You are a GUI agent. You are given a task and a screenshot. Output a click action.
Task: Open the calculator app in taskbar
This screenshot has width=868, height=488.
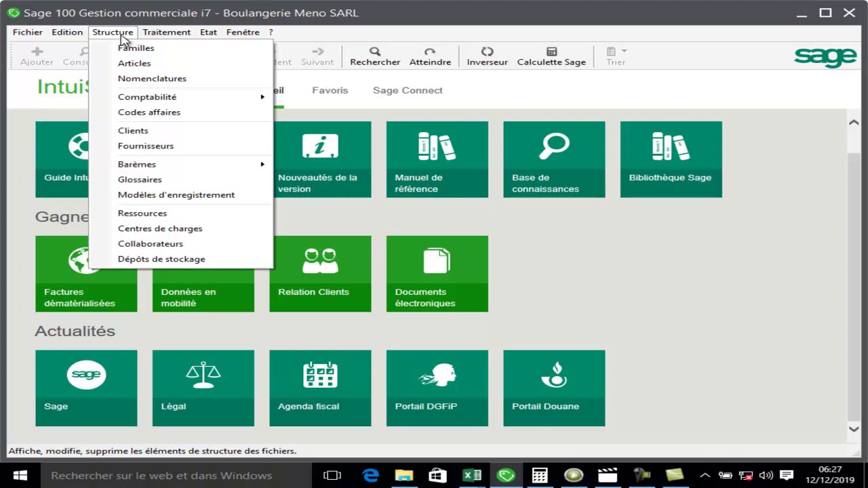(540, 475)
